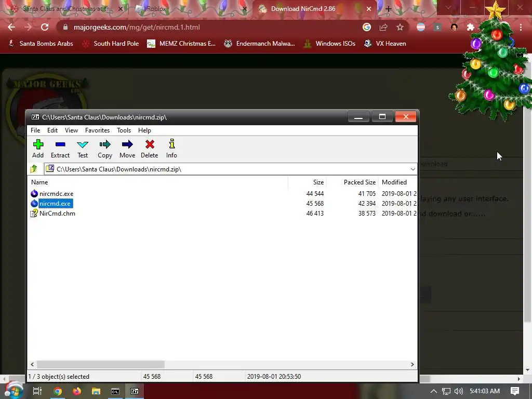The width and height of the screenshot is (532, 399).
Task: Open the notification center icon
Action: pos(515,391)
